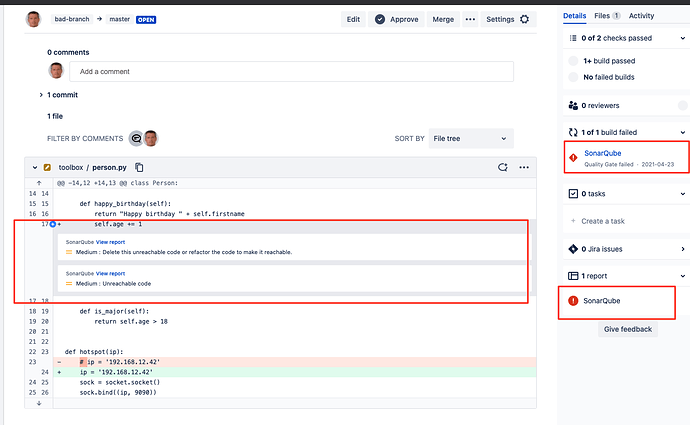
Task: Collapse the build failed section
Action: pyautogui.click(x=683, y=132)
